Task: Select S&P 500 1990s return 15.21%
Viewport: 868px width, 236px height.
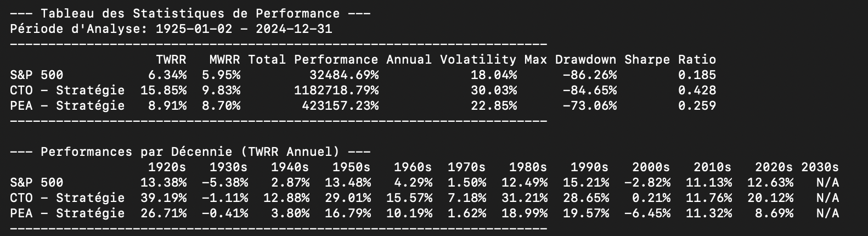Action: [x=585, y=183]
